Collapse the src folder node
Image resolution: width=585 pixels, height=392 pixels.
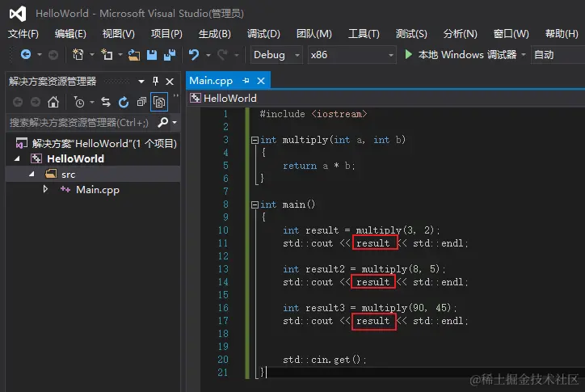coord(32,174)
